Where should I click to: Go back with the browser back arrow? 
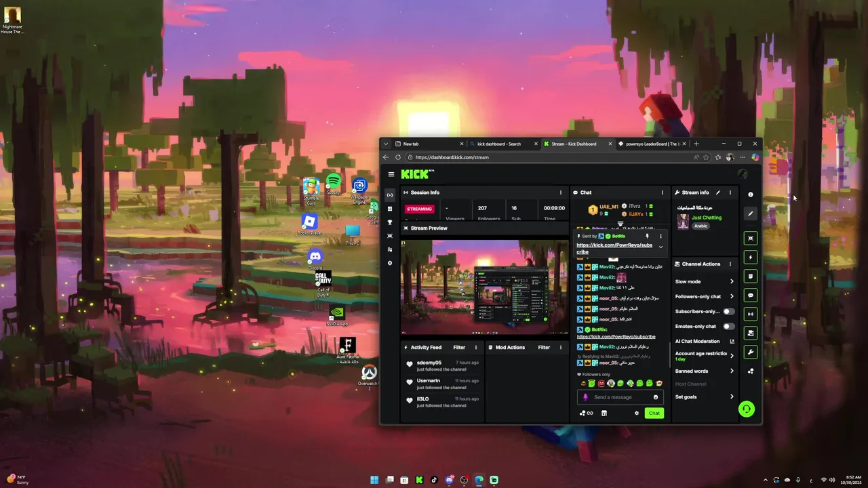[386, 157]
